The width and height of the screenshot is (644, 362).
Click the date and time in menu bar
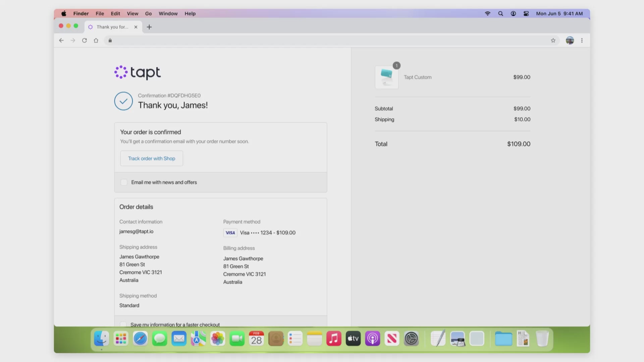[559, 13]
